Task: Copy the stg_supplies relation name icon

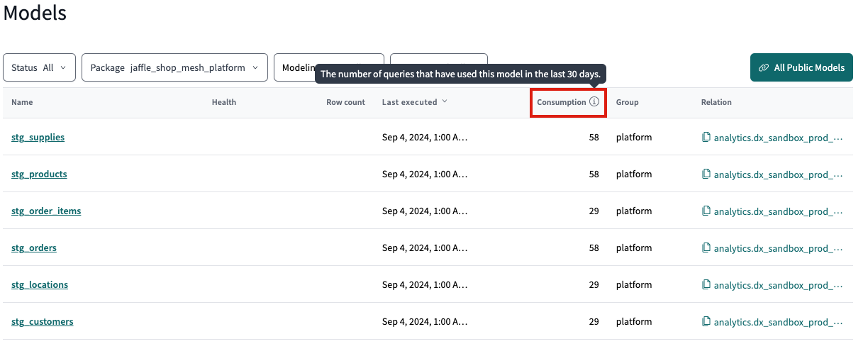Action: click(706, 137)
